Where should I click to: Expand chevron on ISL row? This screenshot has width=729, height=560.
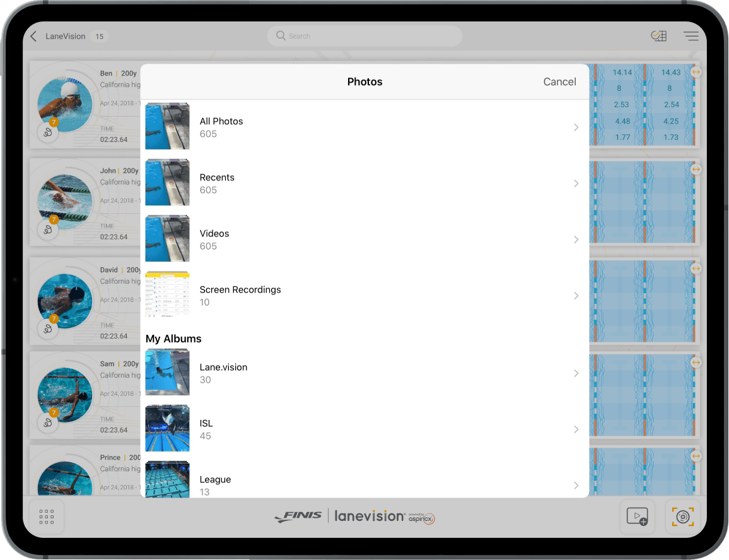[x=576, y=429]
